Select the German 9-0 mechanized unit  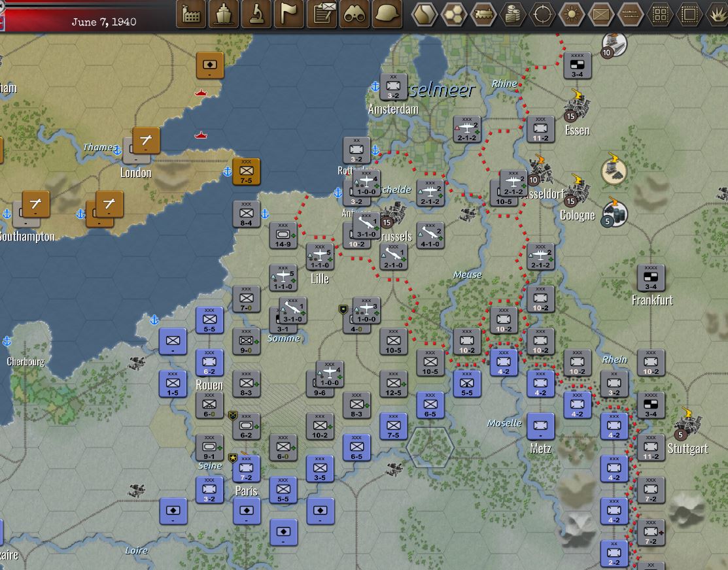(x=246, y=341)
